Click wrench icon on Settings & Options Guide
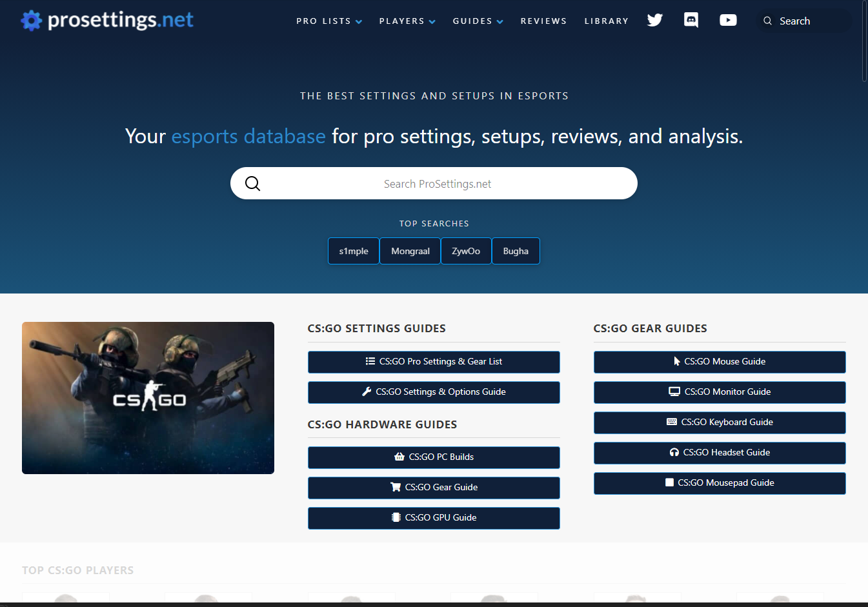 (x=367, y=392)
